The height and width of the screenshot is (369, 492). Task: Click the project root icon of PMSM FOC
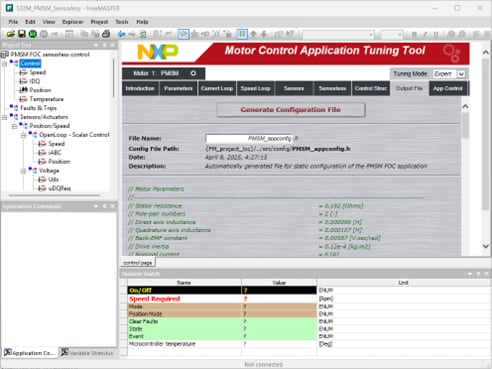click(x=5, y=54)
